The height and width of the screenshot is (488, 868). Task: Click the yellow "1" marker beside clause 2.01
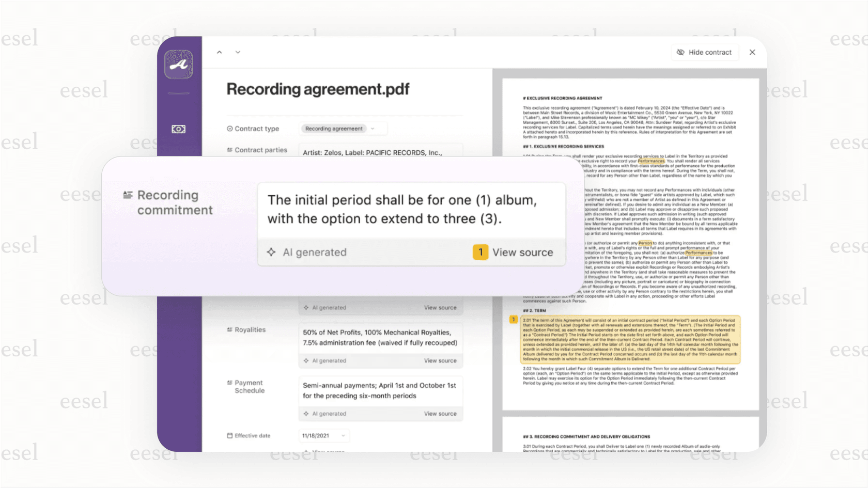coord(513,320)
